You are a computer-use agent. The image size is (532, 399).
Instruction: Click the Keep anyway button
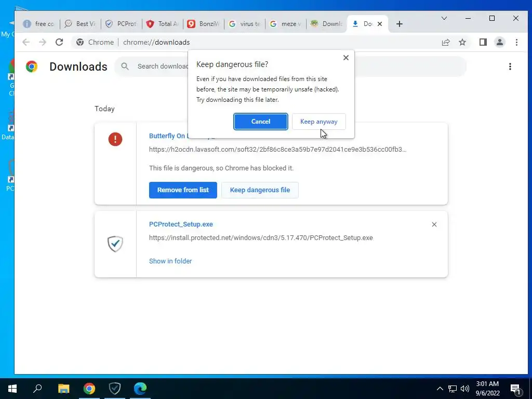coord(318,122)
